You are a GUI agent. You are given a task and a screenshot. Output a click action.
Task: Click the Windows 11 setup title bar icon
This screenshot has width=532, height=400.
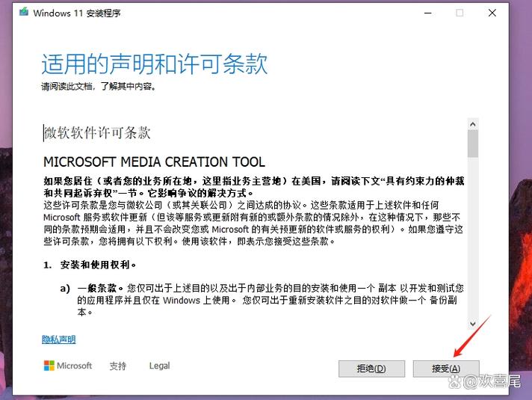24,13
